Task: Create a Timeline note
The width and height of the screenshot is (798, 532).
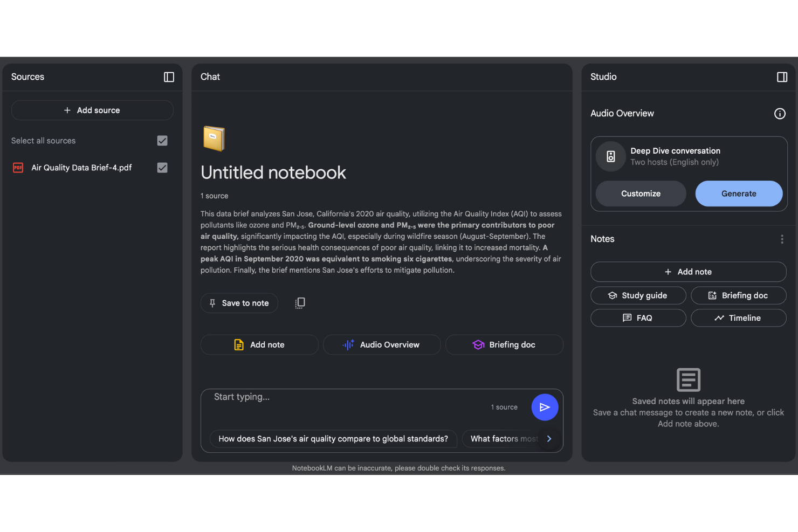Action: 739,318
